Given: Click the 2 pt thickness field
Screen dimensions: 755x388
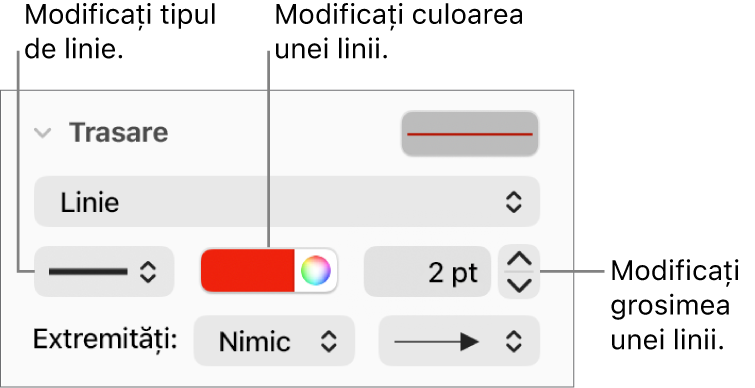Looking at the screenshot, I should tap(427, 272).
